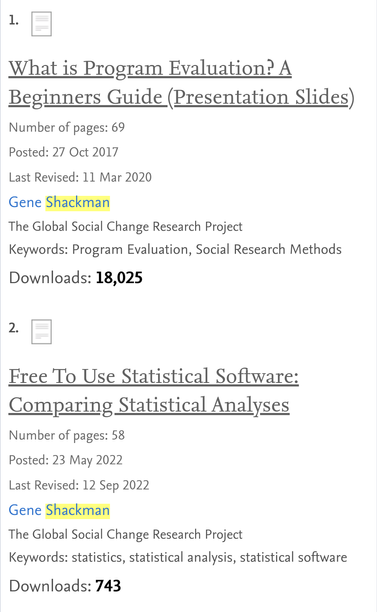Click the first result's Global Social Change affiliation
The width and height of the screenshot is (377, 612).
tap(125, 226)
